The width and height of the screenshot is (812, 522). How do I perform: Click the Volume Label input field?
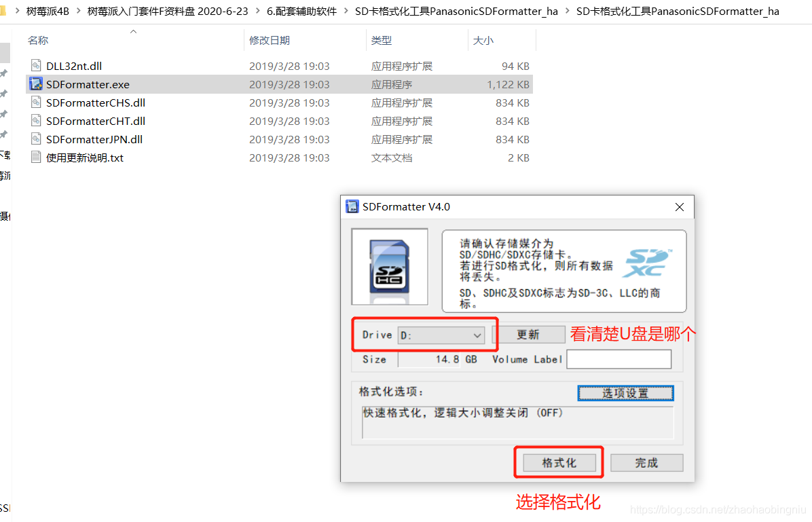pyautogui.click(x=619, y=359)
